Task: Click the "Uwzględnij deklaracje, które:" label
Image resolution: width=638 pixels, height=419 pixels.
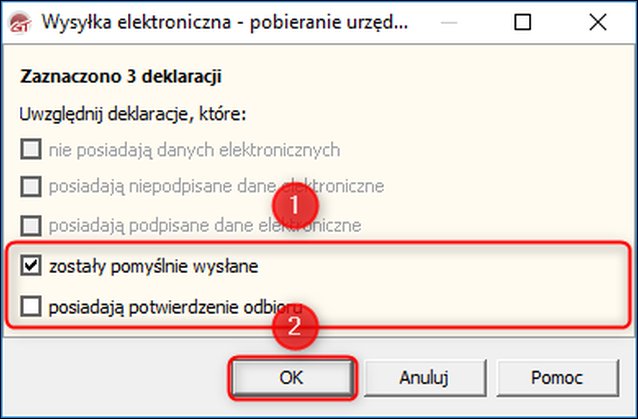Action: 133,115
